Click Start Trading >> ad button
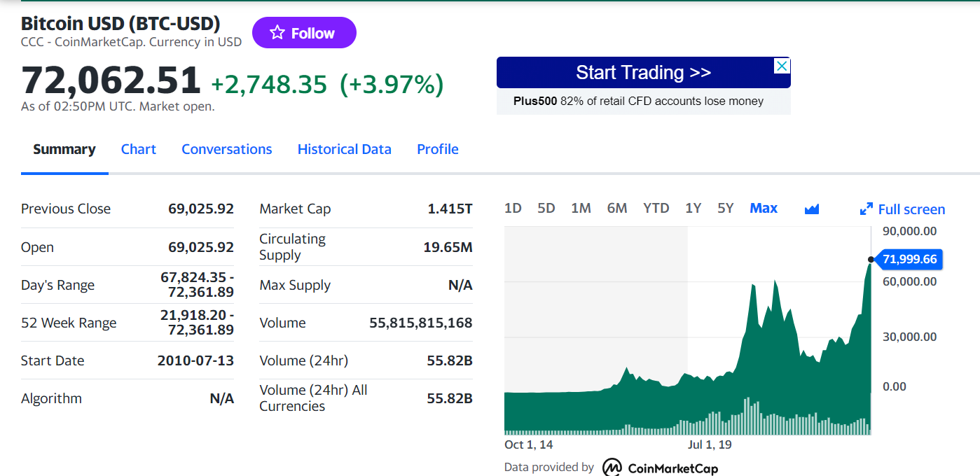980x476 pixels. click(x=644, y=73)
